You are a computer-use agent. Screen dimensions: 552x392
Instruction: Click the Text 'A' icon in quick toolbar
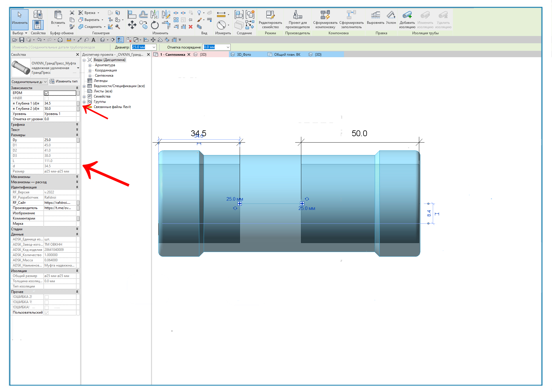pos(93,40)
